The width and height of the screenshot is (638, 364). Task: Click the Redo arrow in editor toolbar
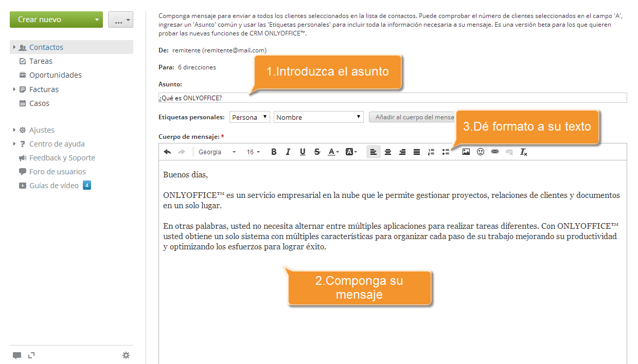181,152
